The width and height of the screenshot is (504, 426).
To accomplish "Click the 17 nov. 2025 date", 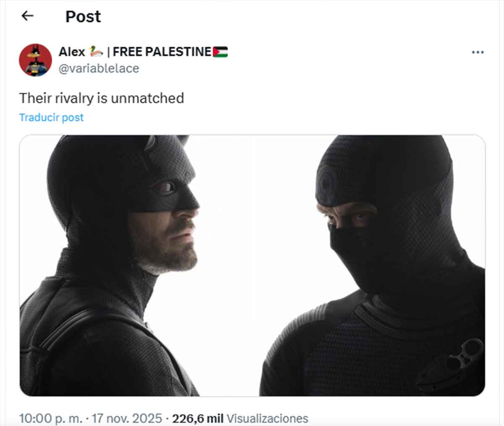I will 126,418.
